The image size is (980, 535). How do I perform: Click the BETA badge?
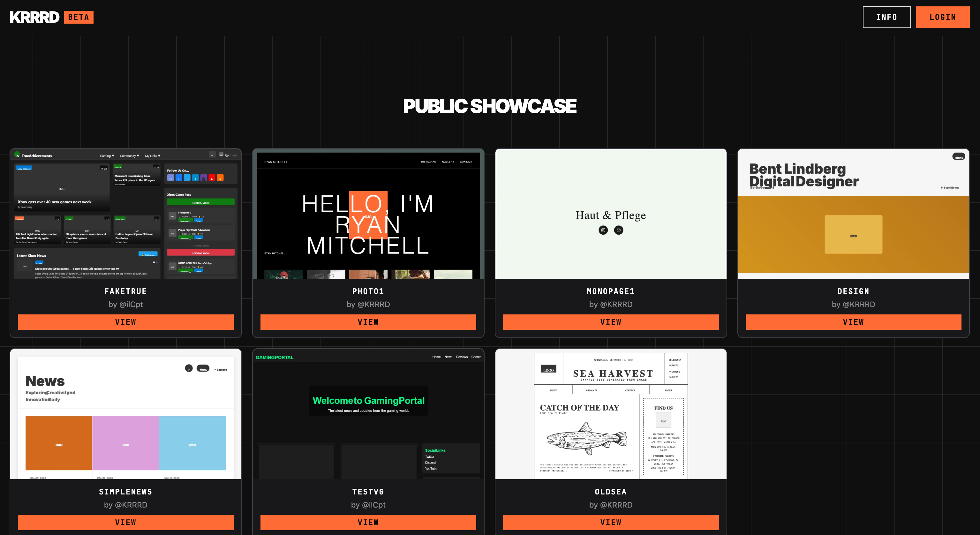pos(79,17)
